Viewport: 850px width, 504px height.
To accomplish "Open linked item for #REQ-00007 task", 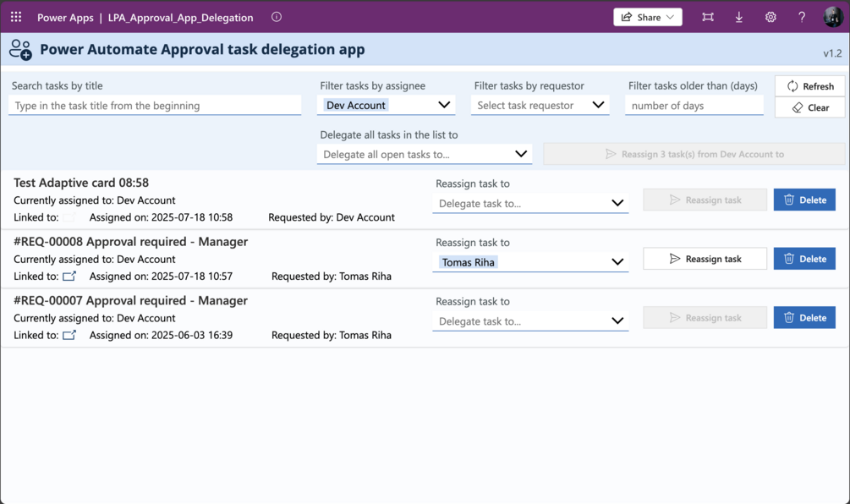I will click(69, 335).
